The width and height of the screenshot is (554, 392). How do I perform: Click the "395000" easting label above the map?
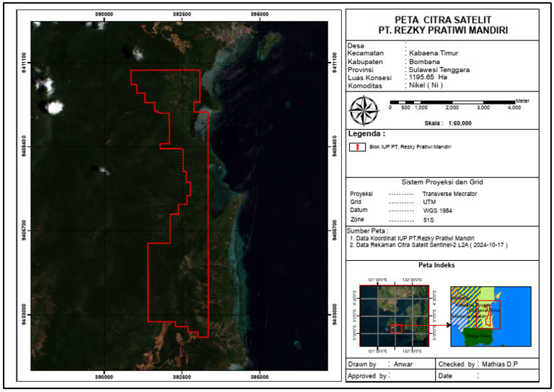point(260,14)
